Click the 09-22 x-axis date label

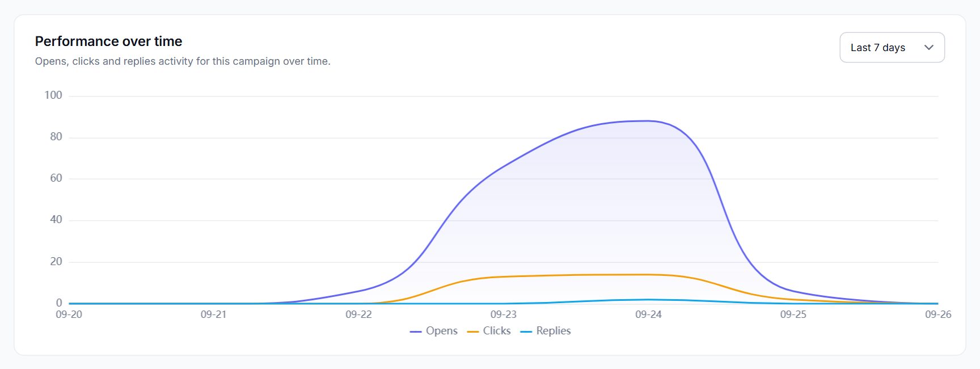[358, 315]
